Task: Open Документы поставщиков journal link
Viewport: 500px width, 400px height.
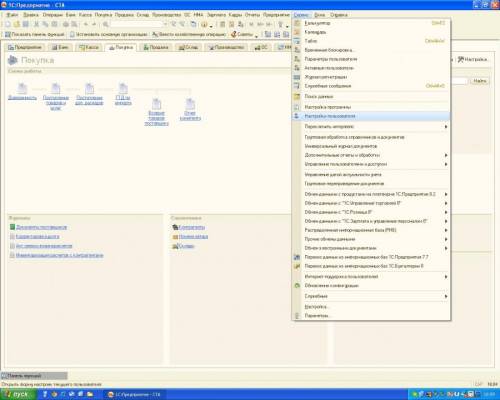Action: tap(42, 227)
